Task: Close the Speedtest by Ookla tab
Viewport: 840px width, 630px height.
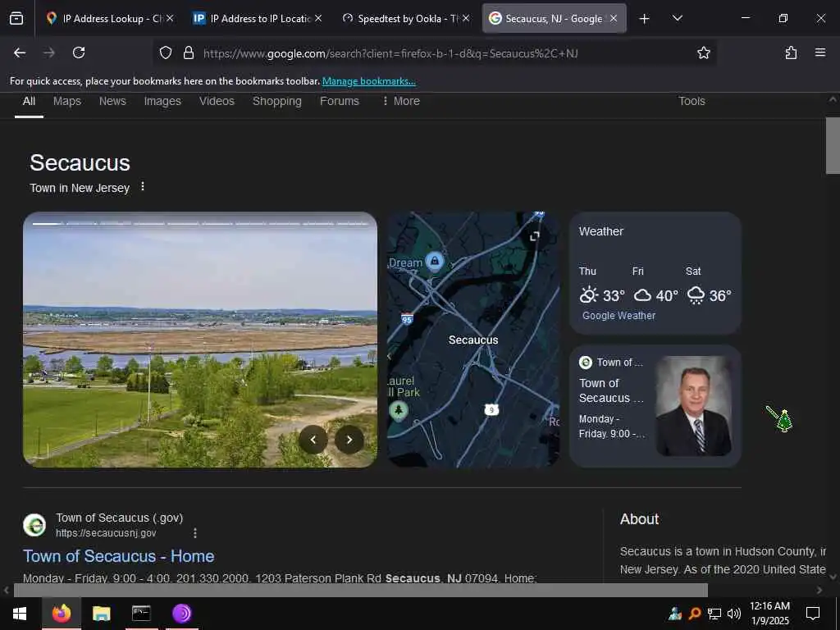Action: click(x=466, y=18)
